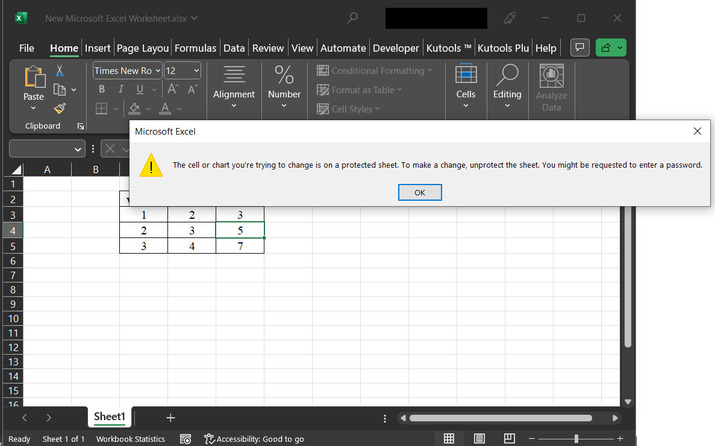Click the Borders icon

pyautogui.click(x=101, y=109)
